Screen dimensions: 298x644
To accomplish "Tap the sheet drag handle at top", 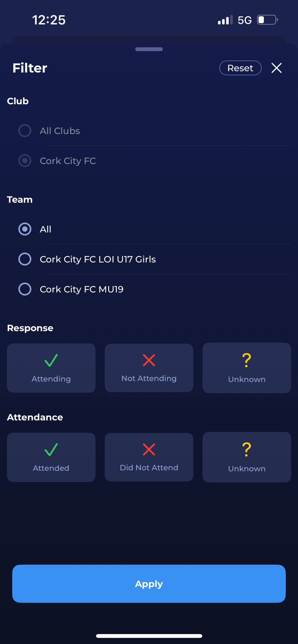I will (149, 49).
